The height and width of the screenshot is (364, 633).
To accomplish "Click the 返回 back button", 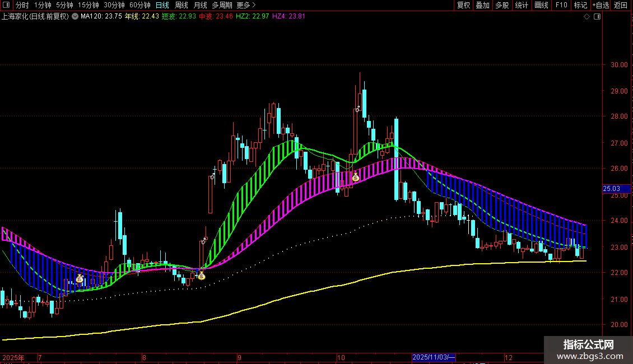I will click(x=621, y=5).
